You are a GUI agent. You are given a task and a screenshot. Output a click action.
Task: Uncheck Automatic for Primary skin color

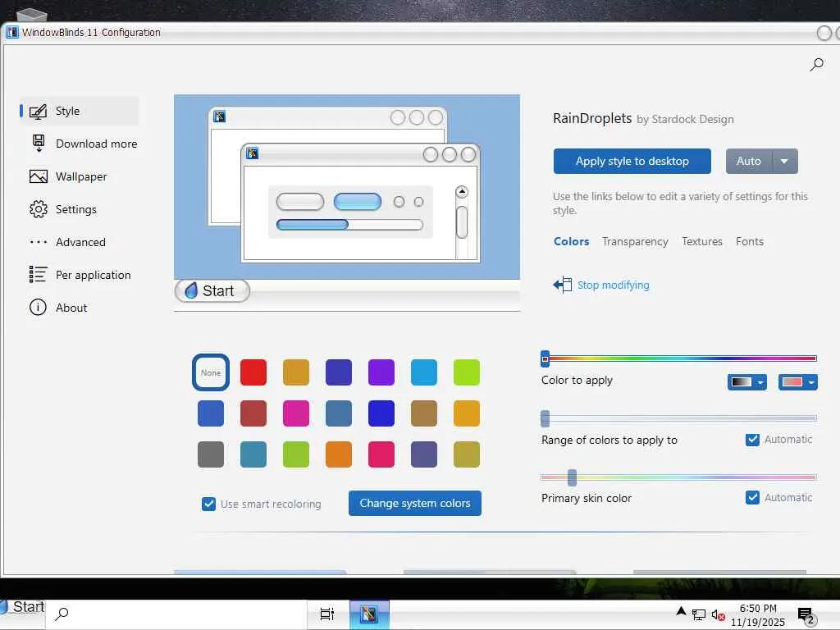point(753,498)
